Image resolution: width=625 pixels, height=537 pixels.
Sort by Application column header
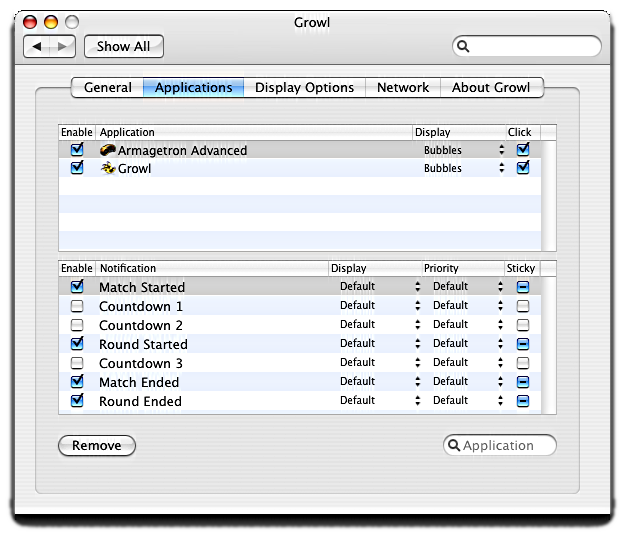click(254, 132)
